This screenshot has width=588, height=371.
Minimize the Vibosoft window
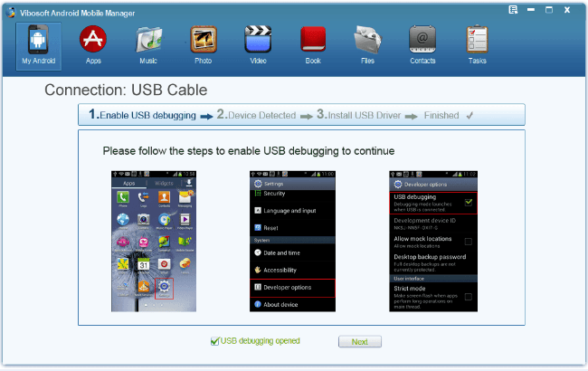click(x=531, y=10)
